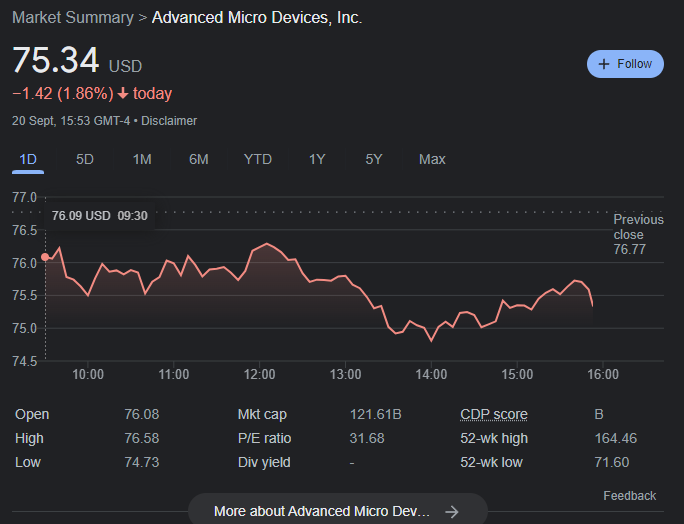The image size is (684, 524).
Task: Open the 6M chart tab
Action: point(198,159)
